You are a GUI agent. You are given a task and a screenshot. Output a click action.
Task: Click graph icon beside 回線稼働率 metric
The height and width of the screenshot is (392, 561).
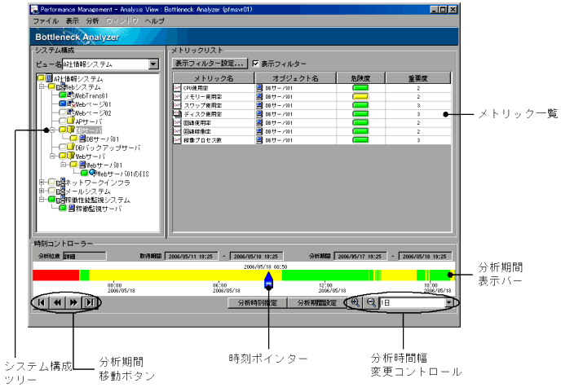(x=177, y=131)
